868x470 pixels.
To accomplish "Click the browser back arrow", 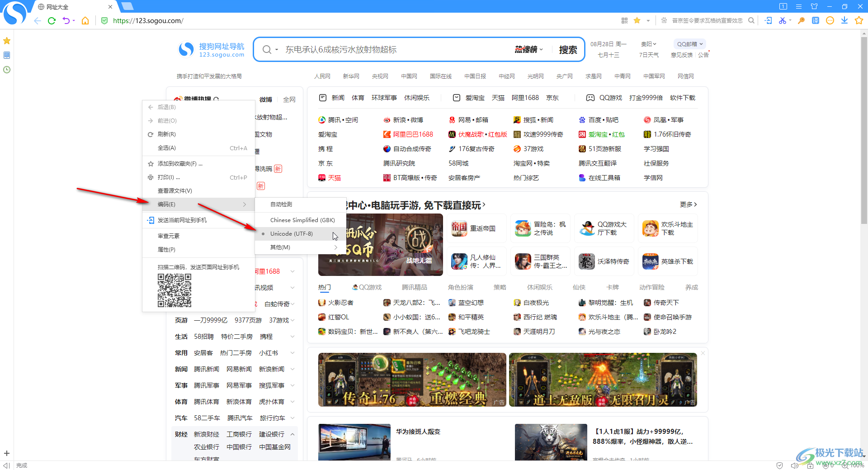I will coord(38,21).
